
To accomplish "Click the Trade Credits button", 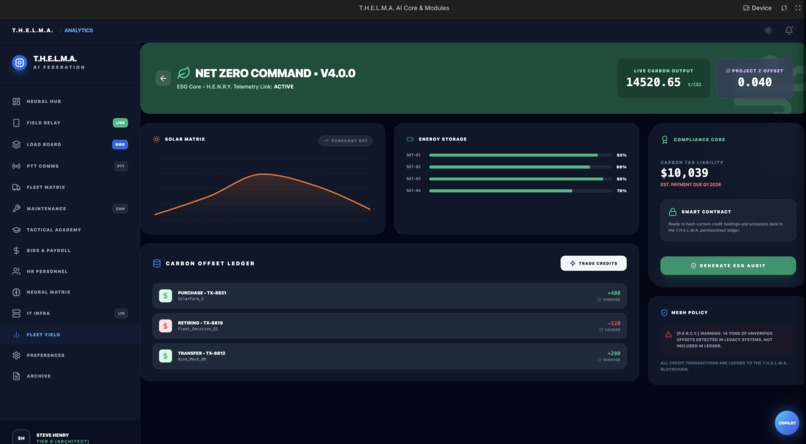I will tap(593, 263).
